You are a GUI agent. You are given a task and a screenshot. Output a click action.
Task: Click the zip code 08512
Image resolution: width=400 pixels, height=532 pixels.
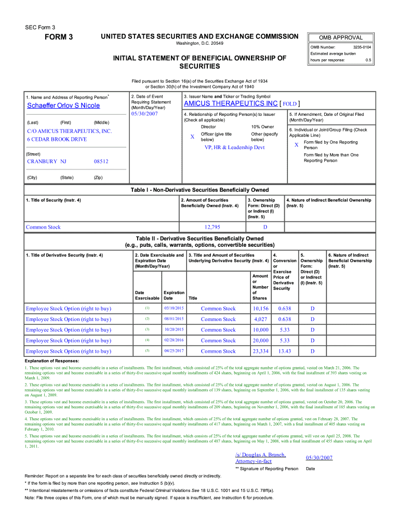(x=101, y=162)
